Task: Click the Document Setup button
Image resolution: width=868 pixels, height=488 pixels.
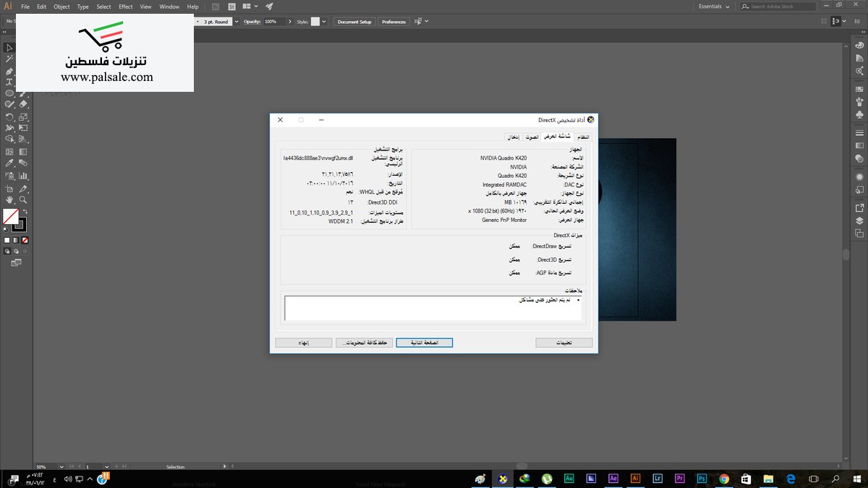Action: 354,22
